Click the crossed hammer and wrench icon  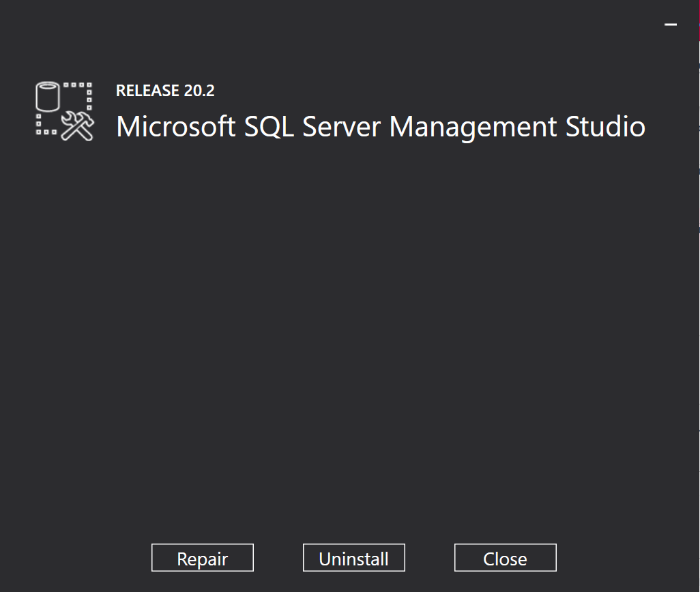[77, 126]
